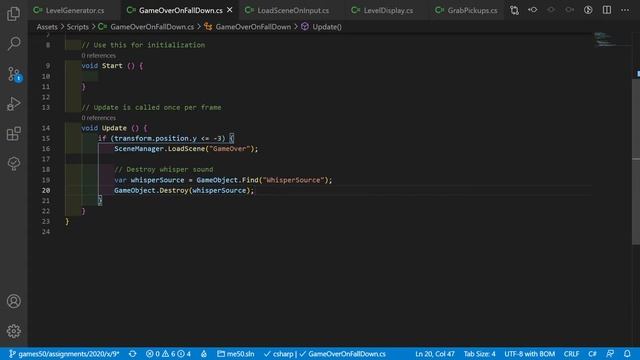The image size is (640, 360).
Task: Click the Go Back navigation icon in editor toolbar
Action: [533, 10]
